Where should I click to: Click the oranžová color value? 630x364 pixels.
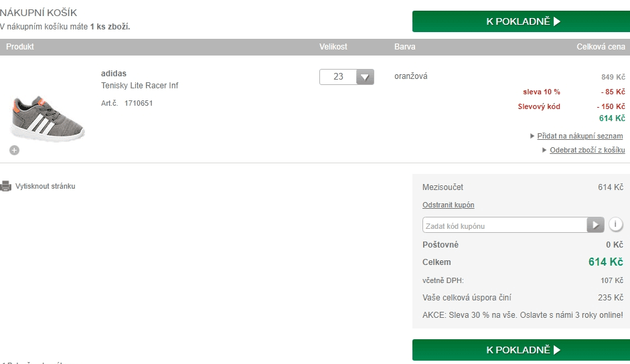(410, 76)
